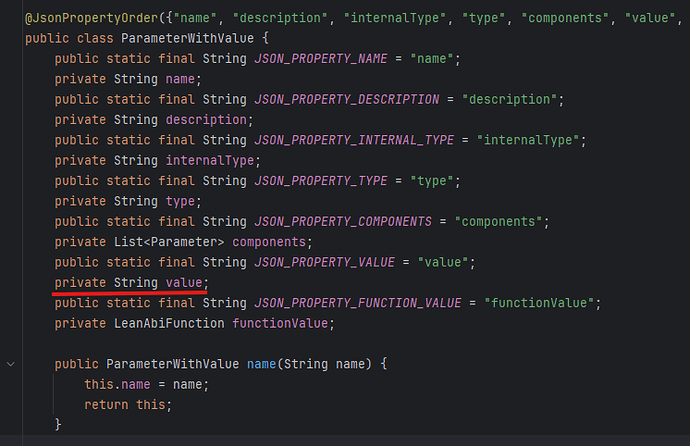Click the private field description
Viewport: 690px width, 446px height.
206,120
